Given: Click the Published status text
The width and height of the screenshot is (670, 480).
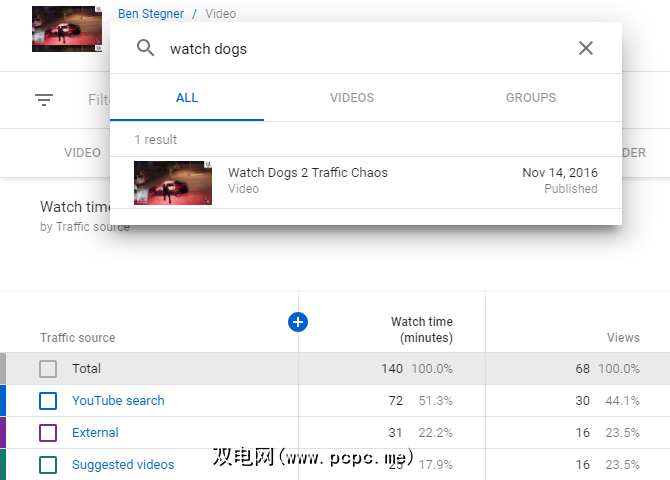Looking at the screenshot, I should 571,188.
